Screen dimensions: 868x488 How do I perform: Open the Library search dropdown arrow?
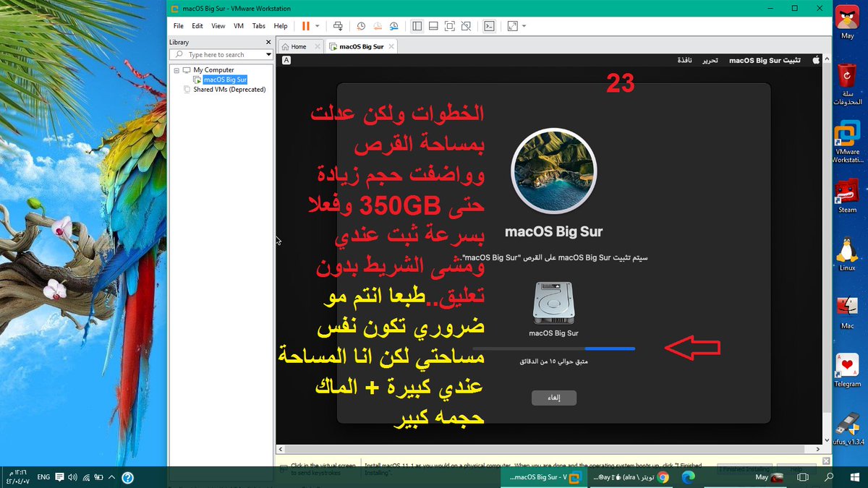[268, 55]
